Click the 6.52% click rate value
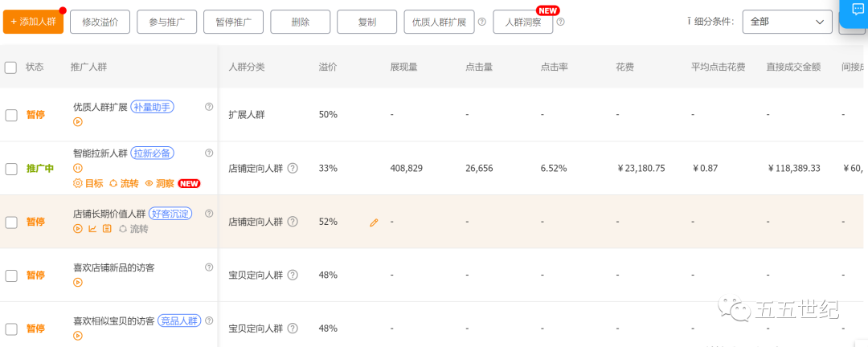868x347 pixels. tap(554, 168)
